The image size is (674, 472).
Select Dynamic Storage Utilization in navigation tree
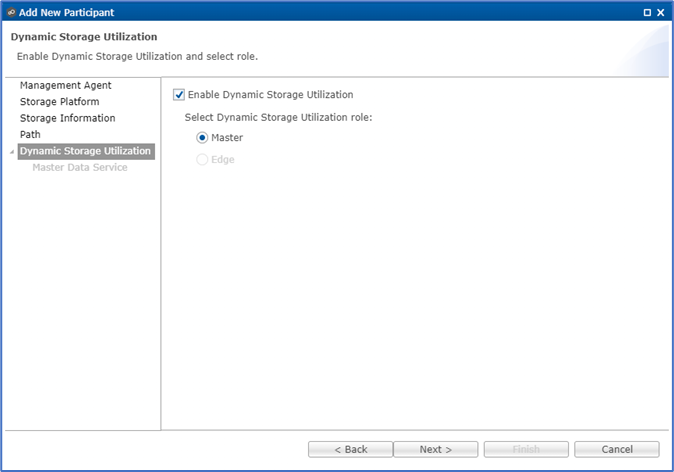click(x=85, y=151)
